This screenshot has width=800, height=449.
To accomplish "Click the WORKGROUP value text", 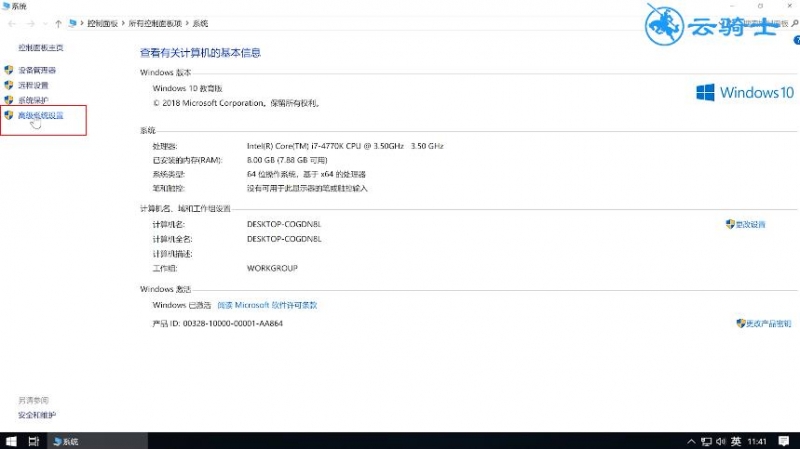I will click(x=272, y=268).
